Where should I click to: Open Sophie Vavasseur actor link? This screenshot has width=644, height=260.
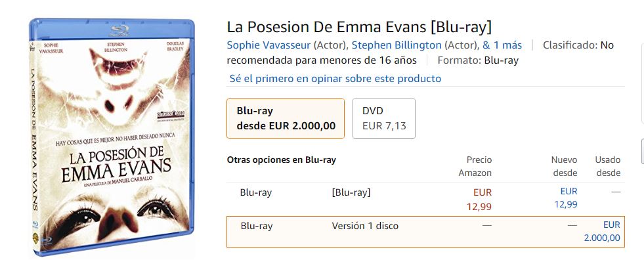point(268,45)
